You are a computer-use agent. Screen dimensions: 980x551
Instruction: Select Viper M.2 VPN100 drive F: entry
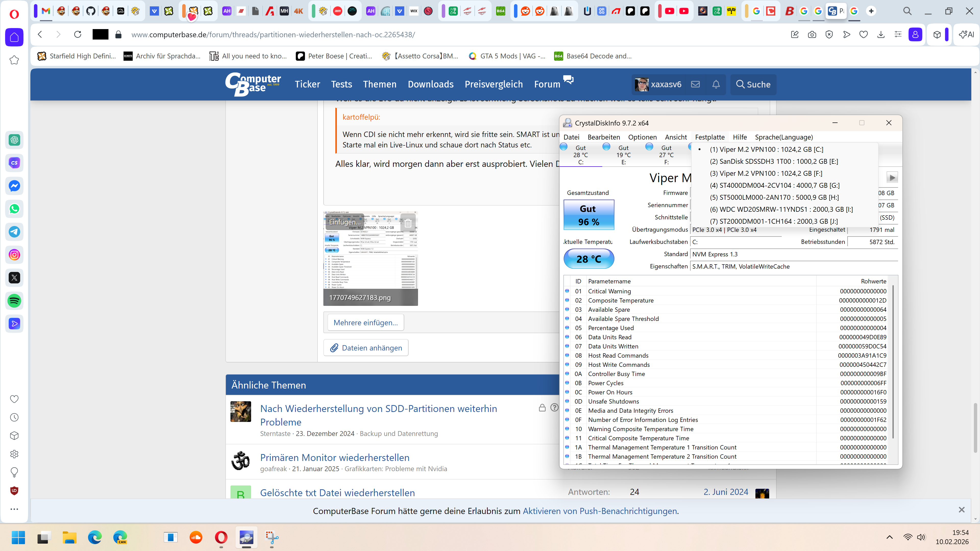[765, 173]
